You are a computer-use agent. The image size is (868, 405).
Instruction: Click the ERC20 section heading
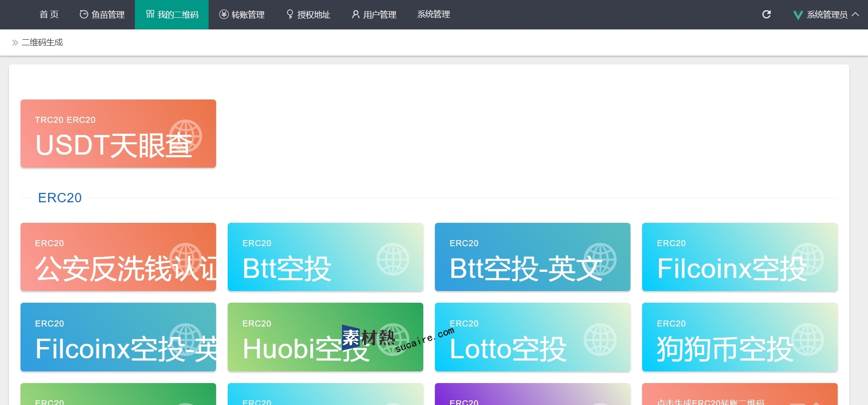[x=60, y=198]
